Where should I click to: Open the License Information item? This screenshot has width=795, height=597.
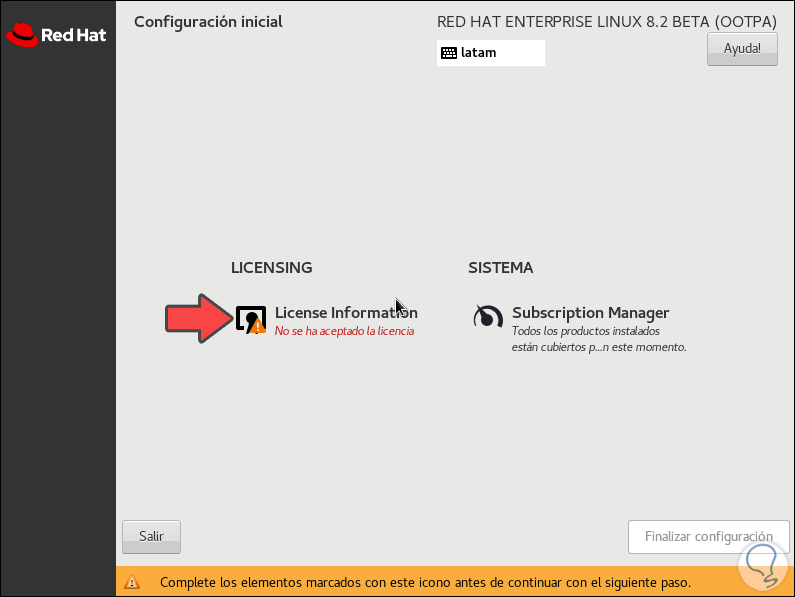pos(326,321)
